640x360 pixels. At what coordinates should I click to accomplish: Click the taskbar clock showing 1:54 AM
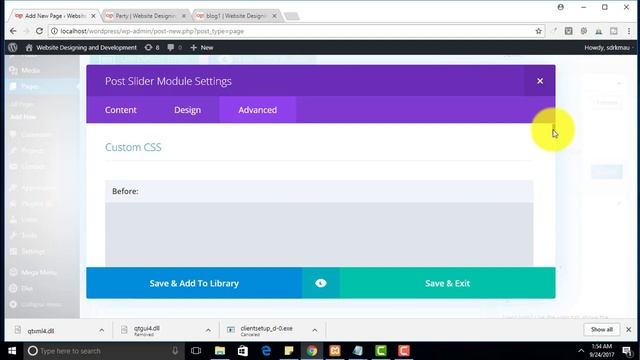[602, 351]
